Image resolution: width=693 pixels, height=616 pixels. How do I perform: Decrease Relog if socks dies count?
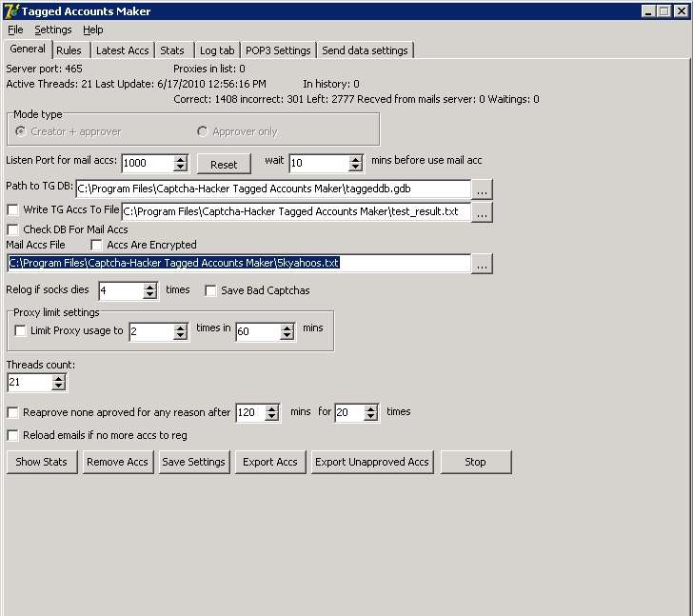pyautogui.click(x=149, y=294)
